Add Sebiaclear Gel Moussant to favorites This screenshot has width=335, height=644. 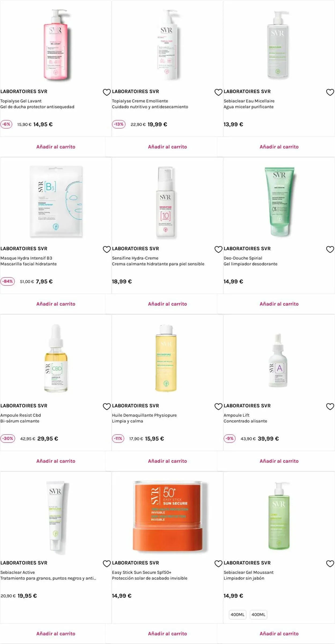[330, 564]
